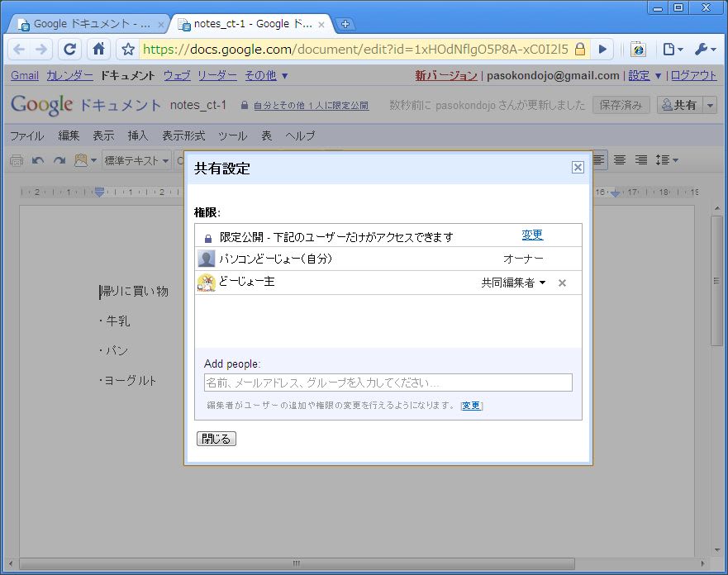This screenshot has width=728, height=575.
Task: Open the 表示形式 menu
Action: pyautogui.click(x=183, y=135)
